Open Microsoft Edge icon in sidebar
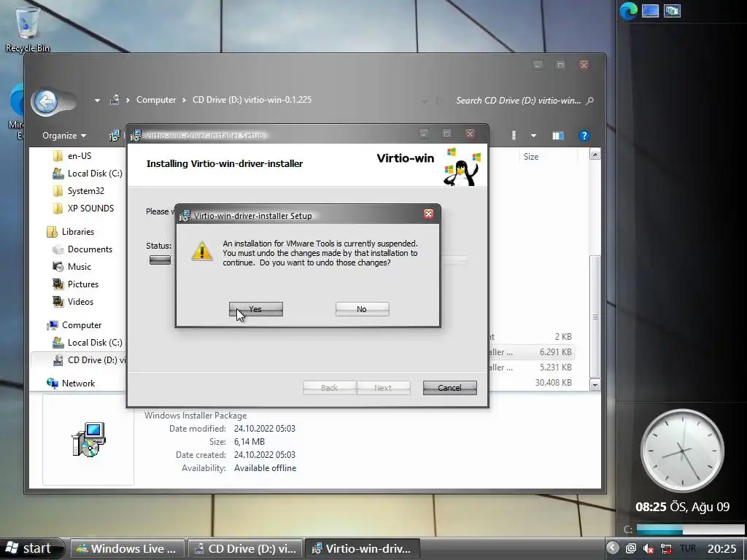747x560 pixels. tap(628, 11)
